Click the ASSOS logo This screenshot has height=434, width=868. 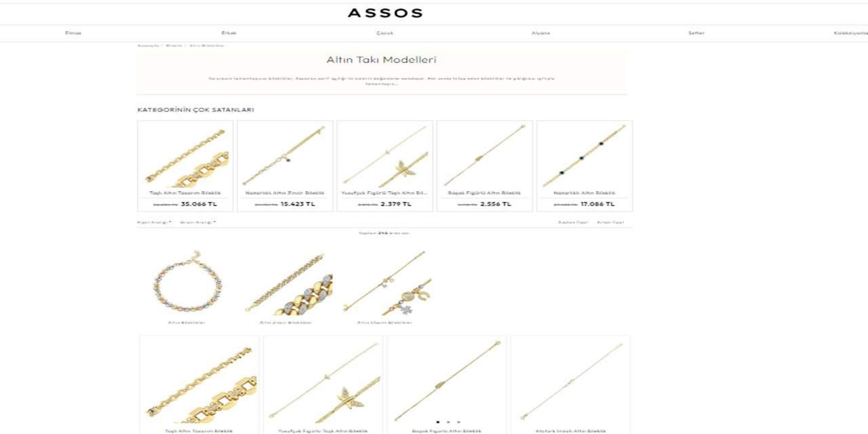pyautogui.click(x=384, y=13)
